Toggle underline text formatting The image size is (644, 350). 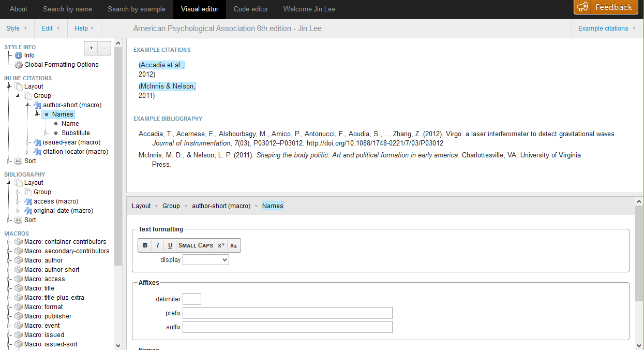click(170, 245)
